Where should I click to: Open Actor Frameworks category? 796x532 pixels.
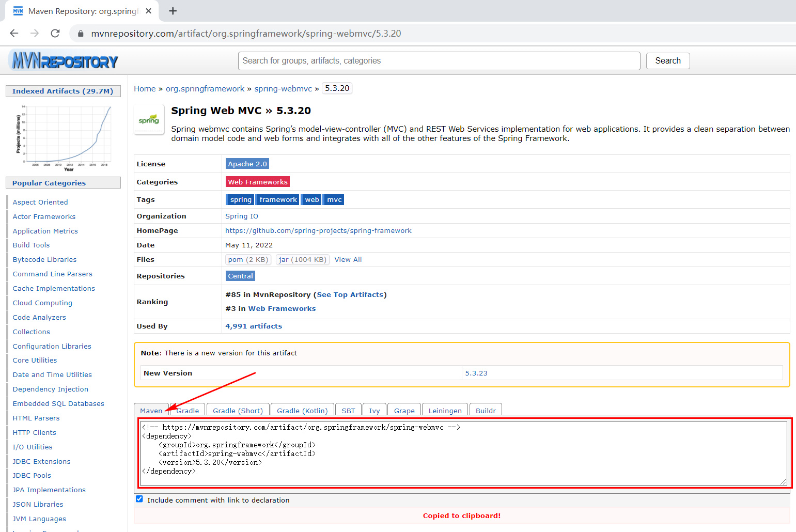point(44,217)
